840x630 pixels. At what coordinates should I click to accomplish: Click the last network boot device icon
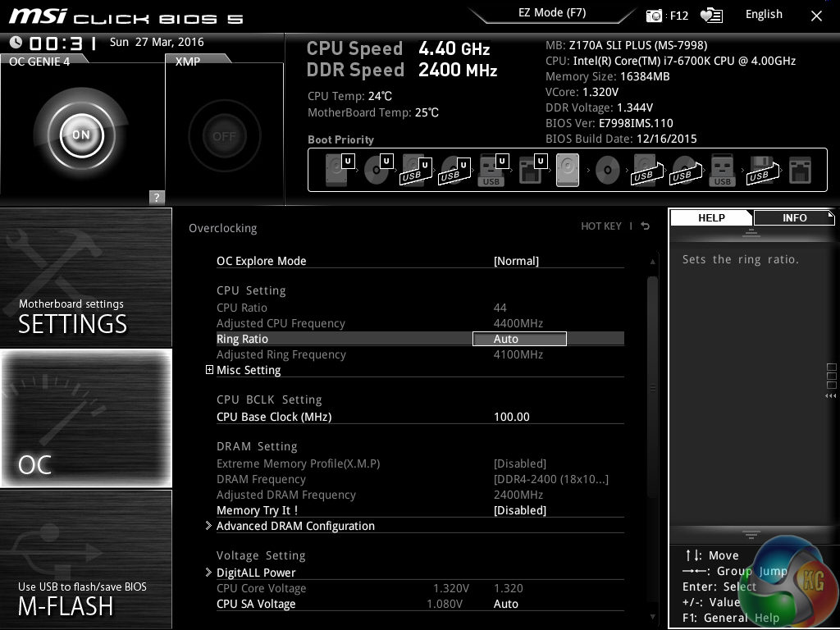[x=799, y=171]
